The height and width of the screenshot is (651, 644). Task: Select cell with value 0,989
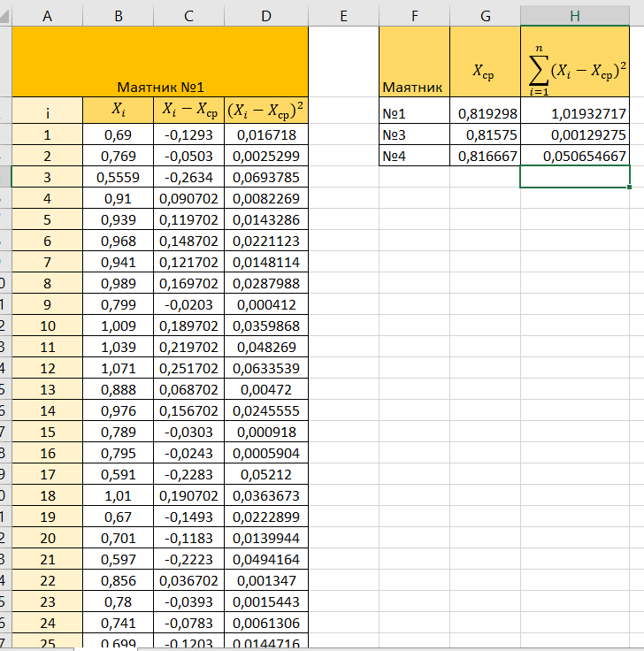(x=119, y=283)
